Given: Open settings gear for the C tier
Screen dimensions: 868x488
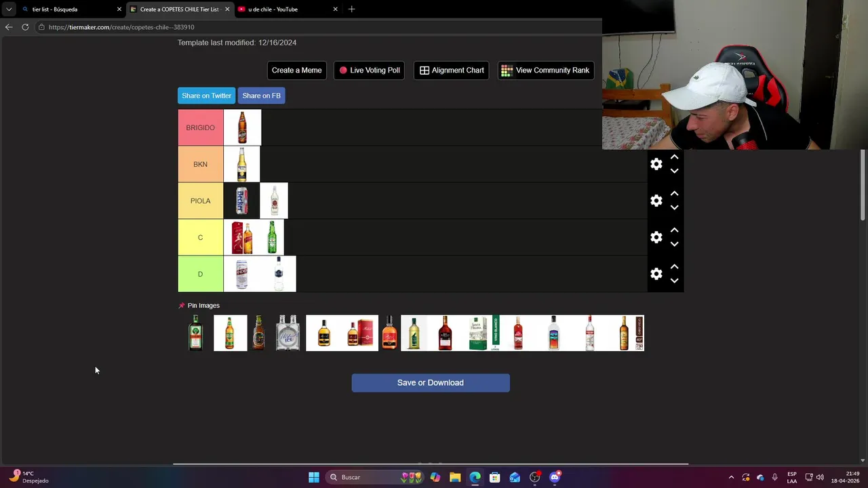Looking at the screenshot, I should pos(656,237).
